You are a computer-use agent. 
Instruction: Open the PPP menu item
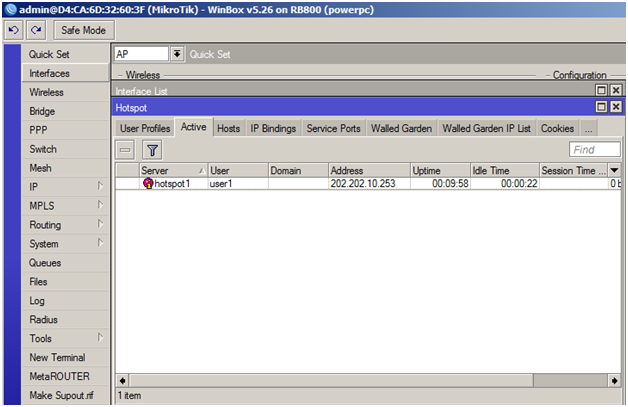coord(65,130)
